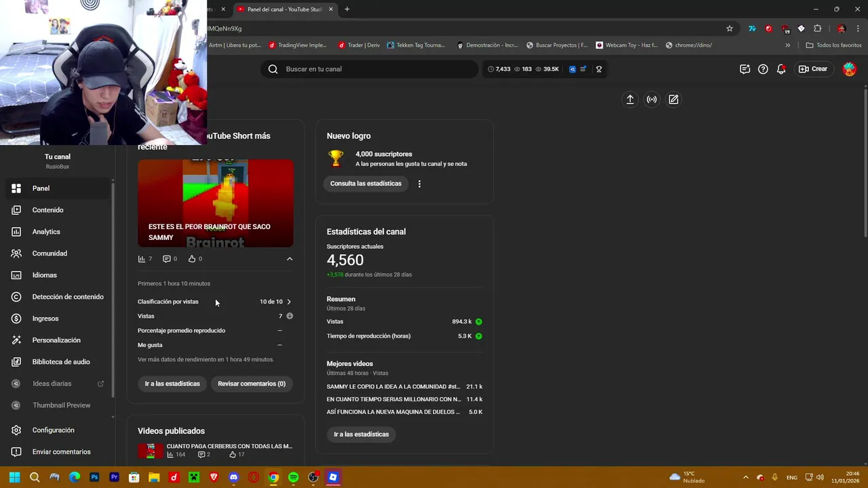Viewport: 868px width, 488px height.
Task: Open the chrome://dino/ bookmark
Action: coord(689,45)
